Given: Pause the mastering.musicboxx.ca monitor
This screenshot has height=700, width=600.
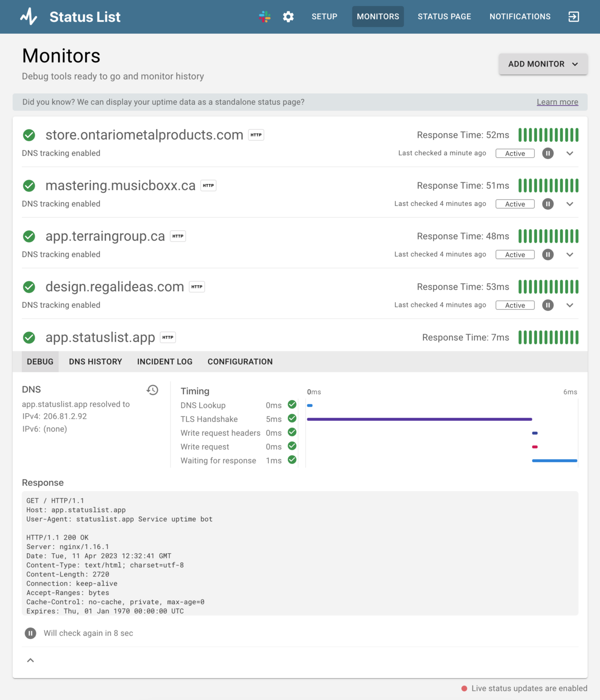Looking at the screenshot, I should (548, 204).
